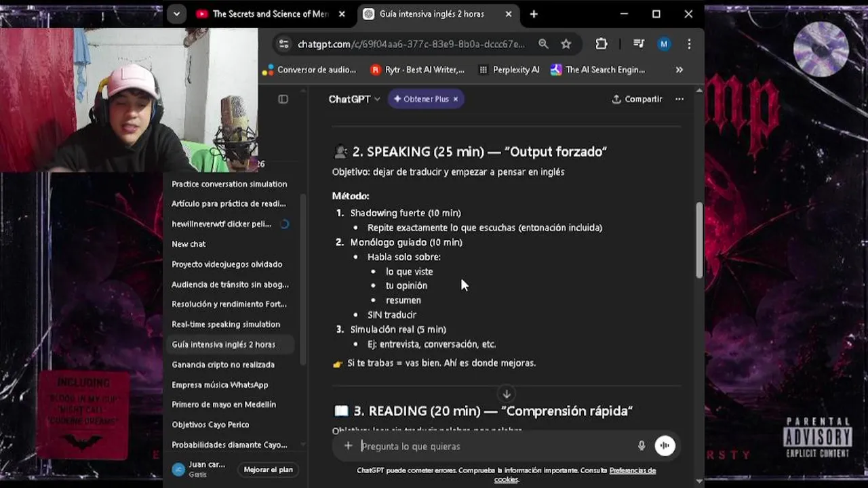Open the Audiencia de tránsito sin abog... chat
Image resolution: width=868 pixels, height=488 pixels.
point(229,284)
